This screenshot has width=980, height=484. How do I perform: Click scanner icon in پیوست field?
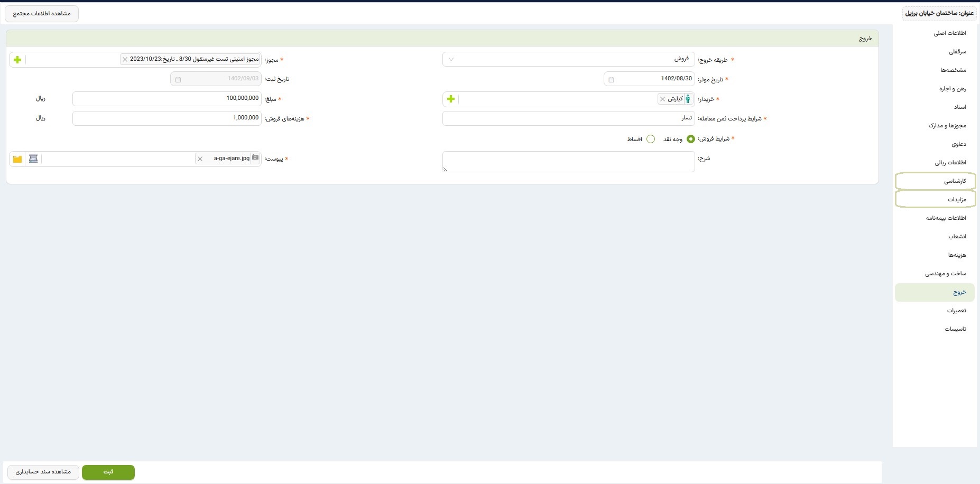pos(33,159)
